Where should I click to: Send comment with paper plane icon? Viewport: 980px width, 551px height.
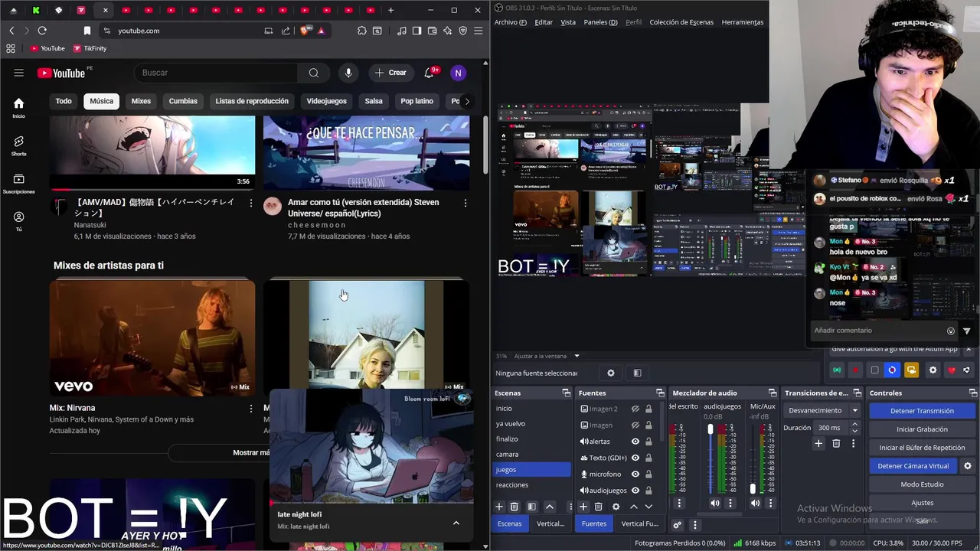(x=967, y=331)
